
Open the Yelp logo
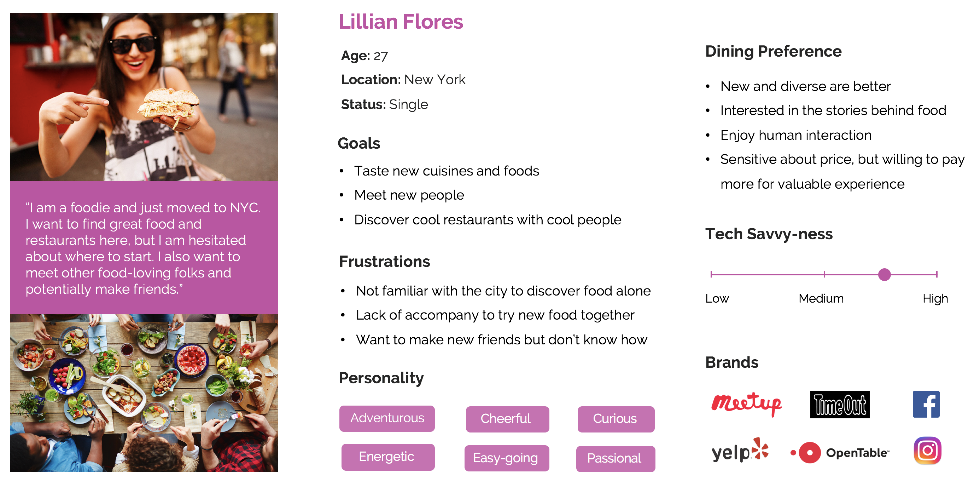[x=740, y=451]
